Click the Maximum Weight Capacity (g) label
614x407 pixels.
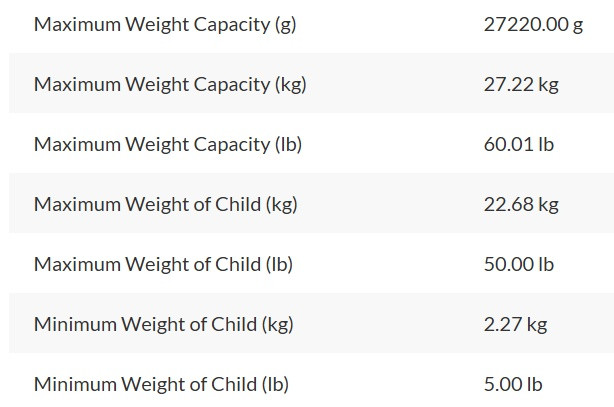point(165,25)
